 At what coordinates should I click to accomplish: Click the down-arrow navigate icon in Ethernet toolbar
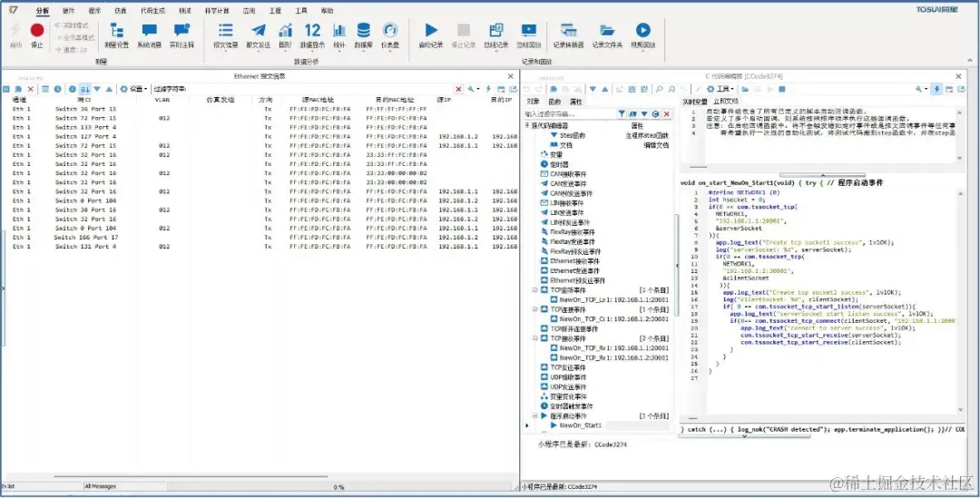(x=97, y=90)
